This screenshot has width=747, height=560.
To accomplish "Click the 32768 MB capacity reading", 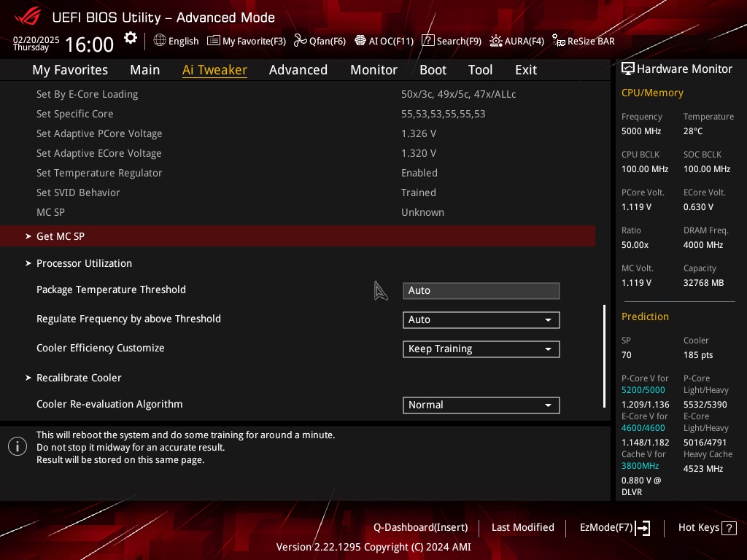I will click(703, 283).
